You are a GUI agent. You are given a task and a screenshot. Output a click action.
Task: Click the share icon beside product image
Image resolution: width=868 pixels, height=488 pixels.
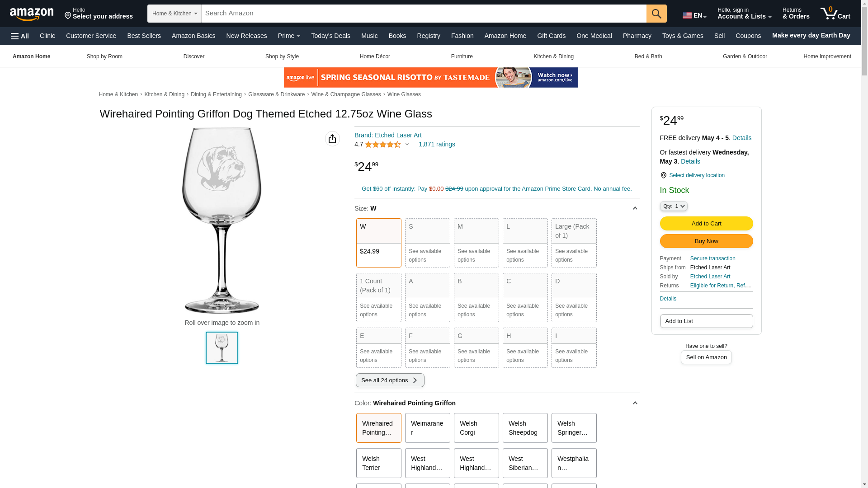click(x=332, y=139)
